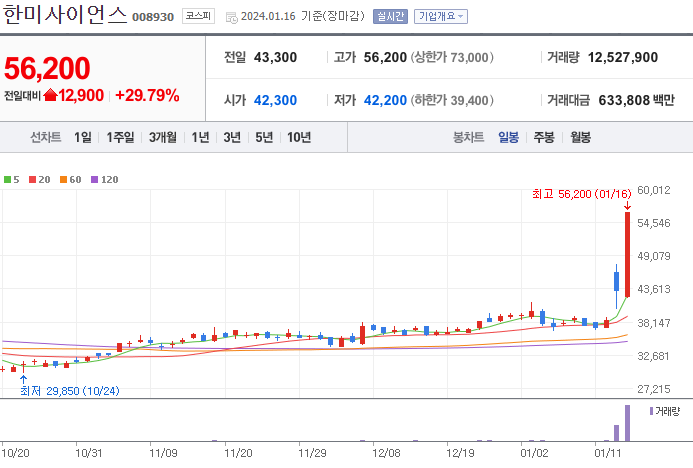Click the orange 60-day moving average swatch

pos(63,179)
